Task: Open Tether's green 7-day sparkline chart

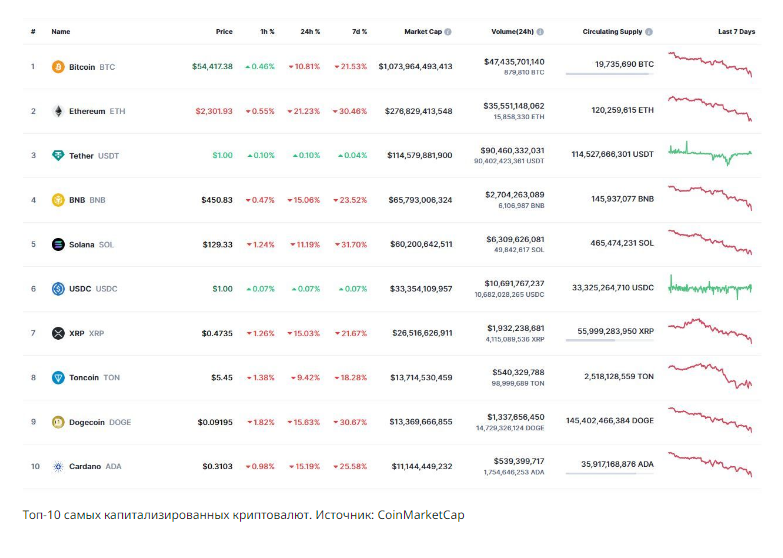Action: pyautogui.click(x=710, y=153)
